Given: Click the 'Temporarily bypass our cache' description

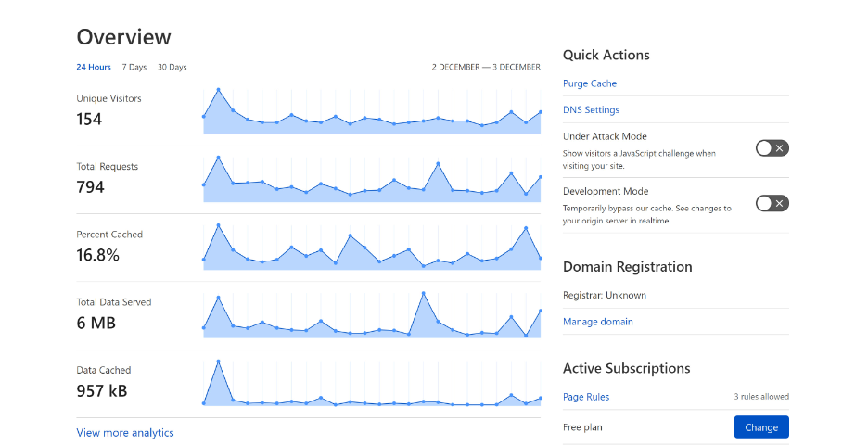Looking at the screenshot, I should tap(647, 214).
